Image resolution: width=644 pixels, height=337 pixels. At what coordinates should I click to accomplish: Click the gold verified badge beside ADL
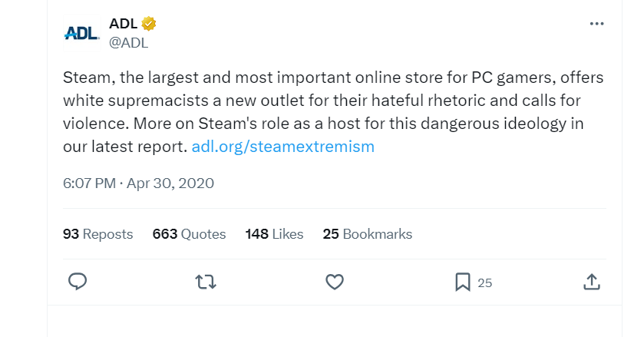[149, 25]
